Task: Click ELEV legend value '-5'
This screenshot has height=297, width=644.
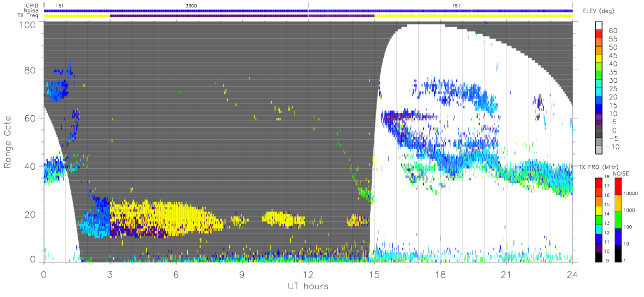Action: coord(615,138)
